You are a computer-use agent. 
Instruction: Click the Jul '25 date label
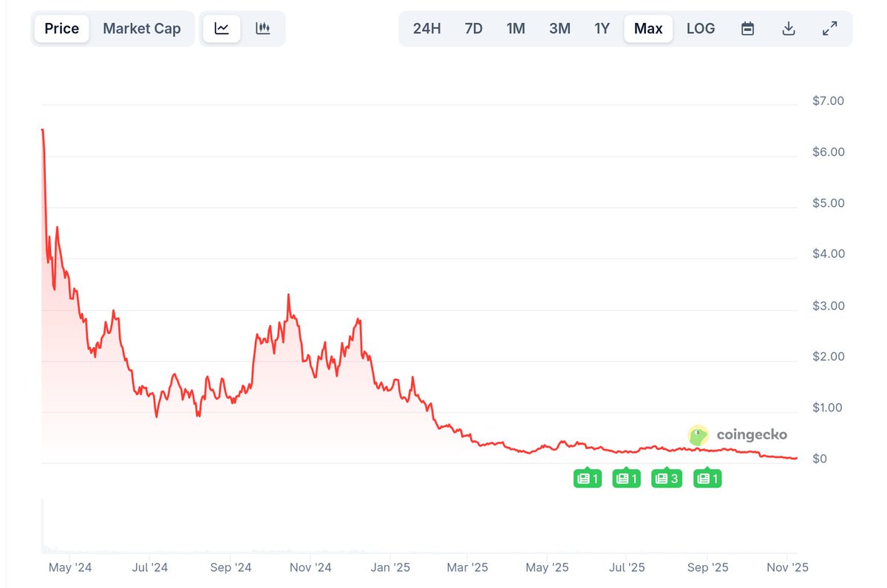tap(627, 568)
